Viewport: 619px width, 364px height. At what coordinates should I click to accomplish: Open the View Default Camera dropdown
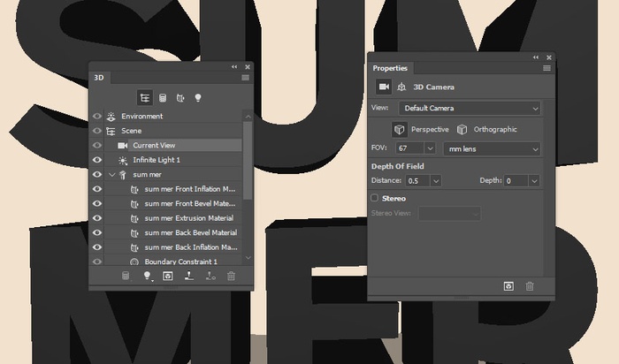(x=469, y=108)
